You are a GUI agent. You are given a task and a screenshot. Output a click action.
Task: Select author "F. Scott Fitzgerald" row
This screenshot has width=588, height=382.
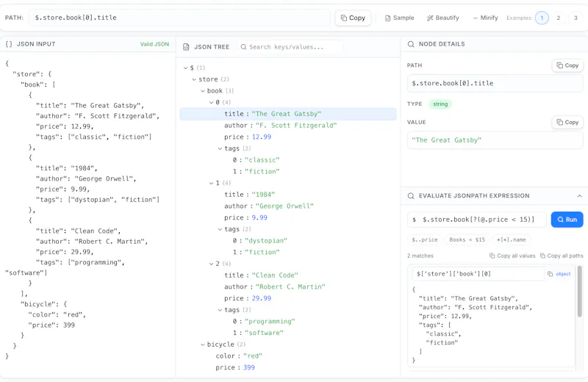(288, 126)
